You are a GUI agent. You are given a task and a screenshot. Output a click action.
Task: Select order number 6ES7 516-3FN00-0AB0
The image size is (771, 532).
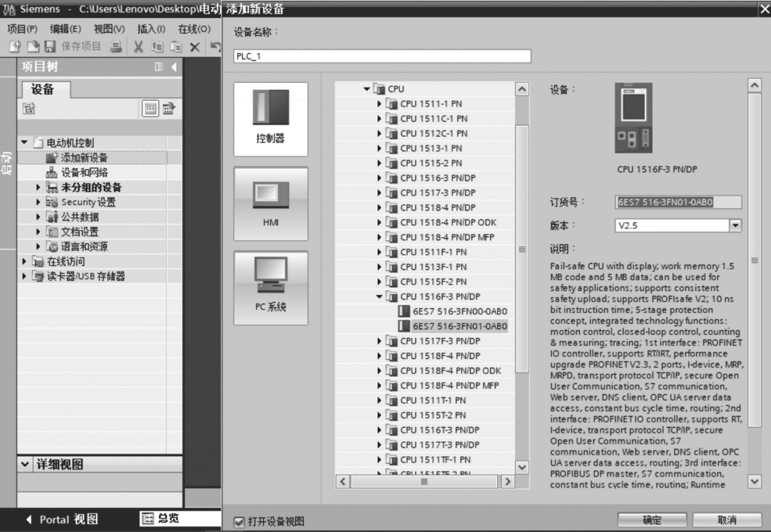point(460,311)
